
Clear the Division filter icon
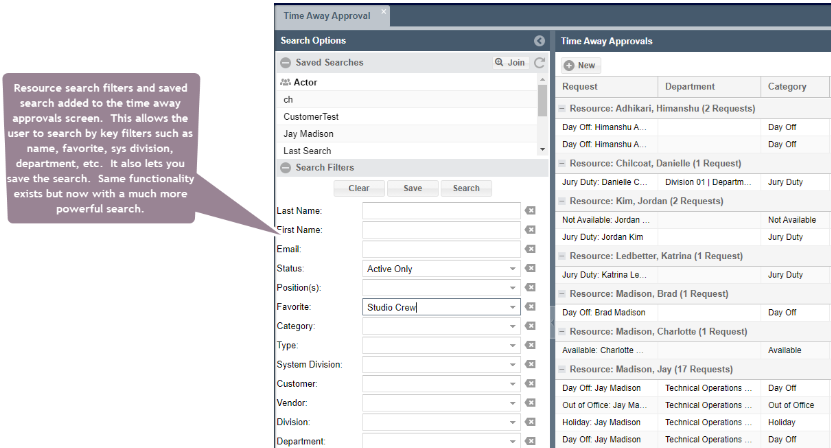point(530,422)
